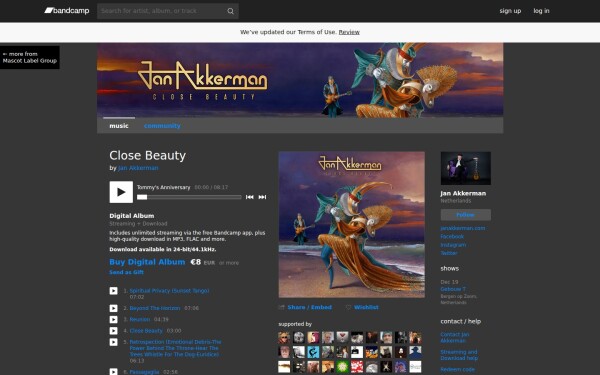Image resolution: width=600 pixels, height=375 pixels.
Task: Open the Retrospection track page
Action: [175, 348]
